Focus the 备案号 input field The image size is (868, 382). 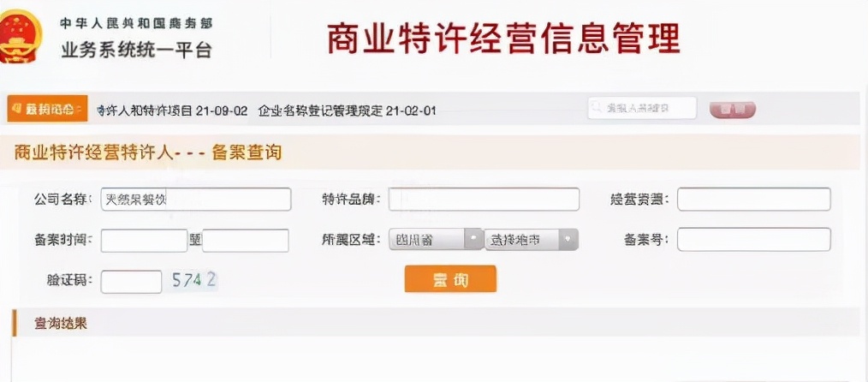click(x=754, y=239)
